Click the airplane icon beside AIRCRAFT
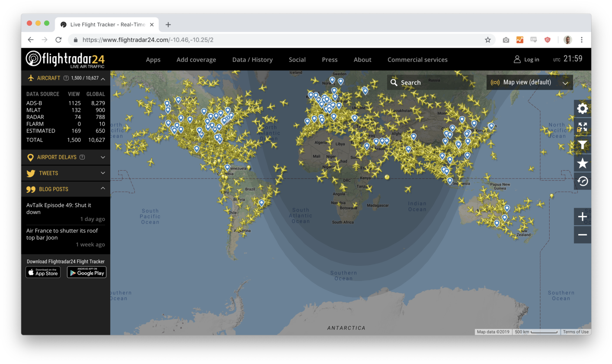This screenshot has height=364, width=612. [x=31, y=78]
